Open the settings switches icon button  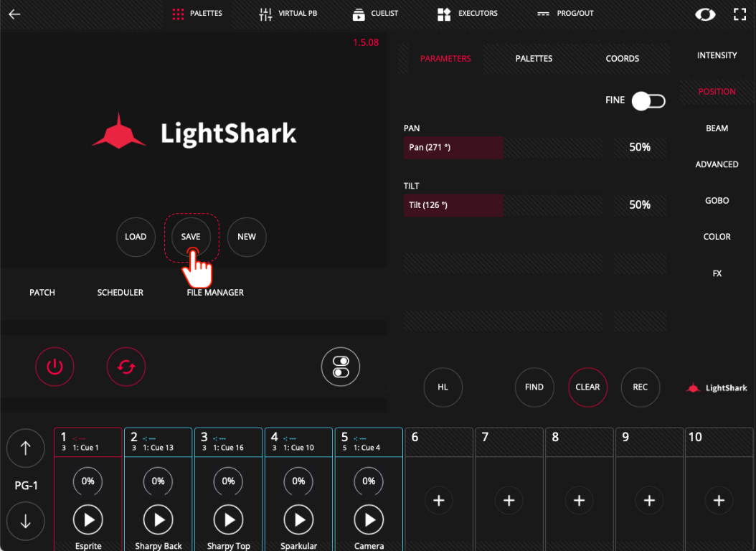pyautogui.click(x=341, y=367)
